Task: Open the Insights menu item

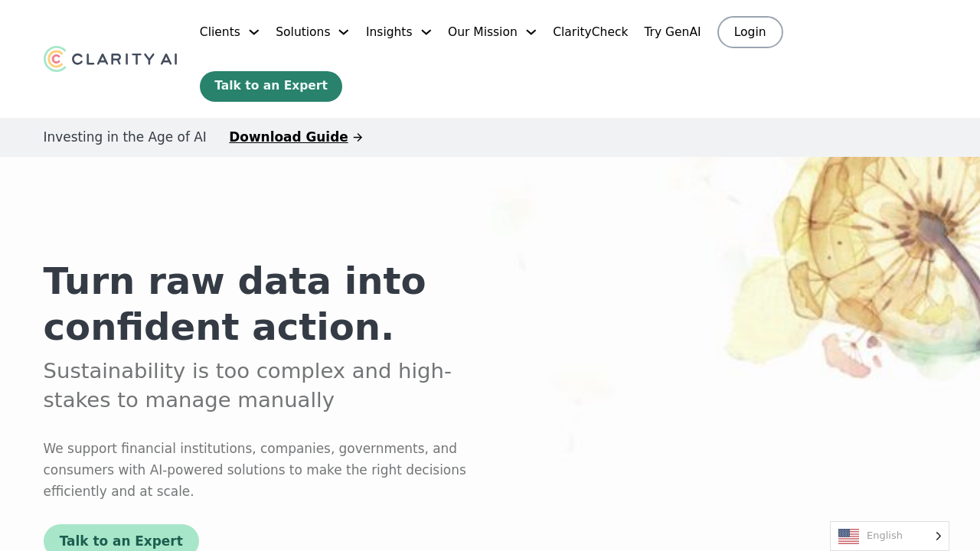Action: (x=389, y=32)
